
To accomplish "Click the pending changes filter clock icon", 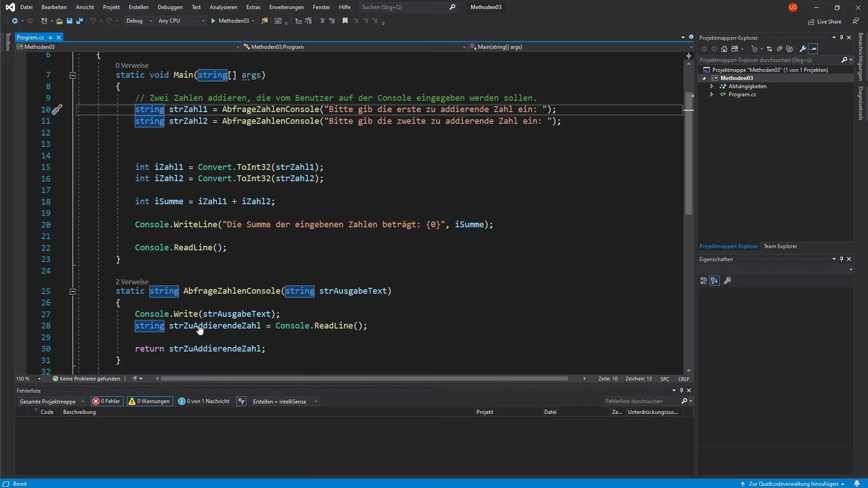I will (x=754, y=49).
